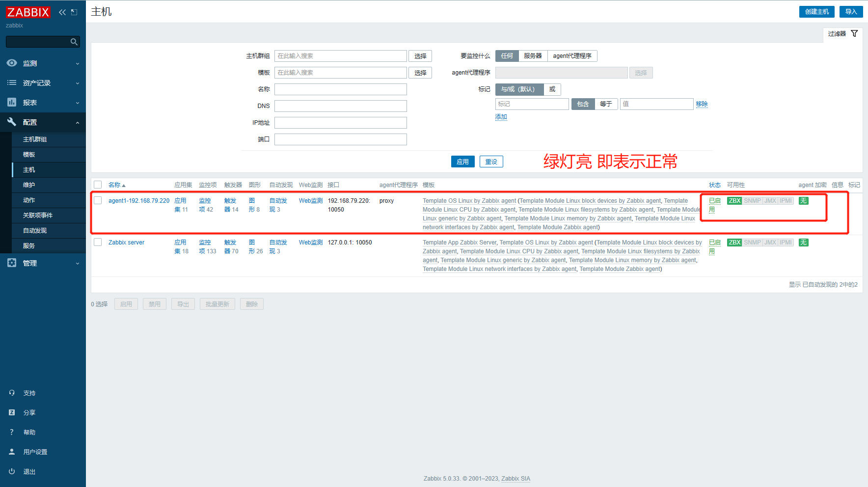
Task: Open 主机 submenu item
Action: (49, 170)
